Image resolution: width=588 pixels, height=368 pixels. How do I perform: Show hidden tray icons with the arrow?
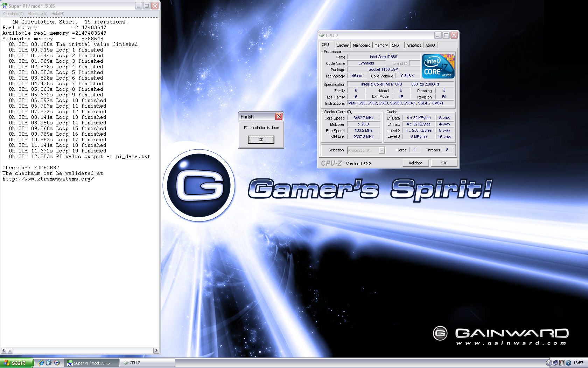point(549,363)
